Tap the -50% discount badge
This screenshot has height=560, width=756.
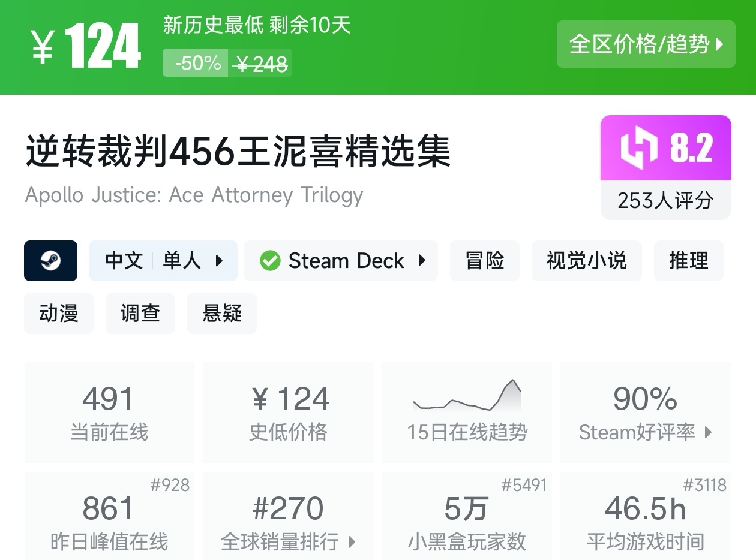196,63
